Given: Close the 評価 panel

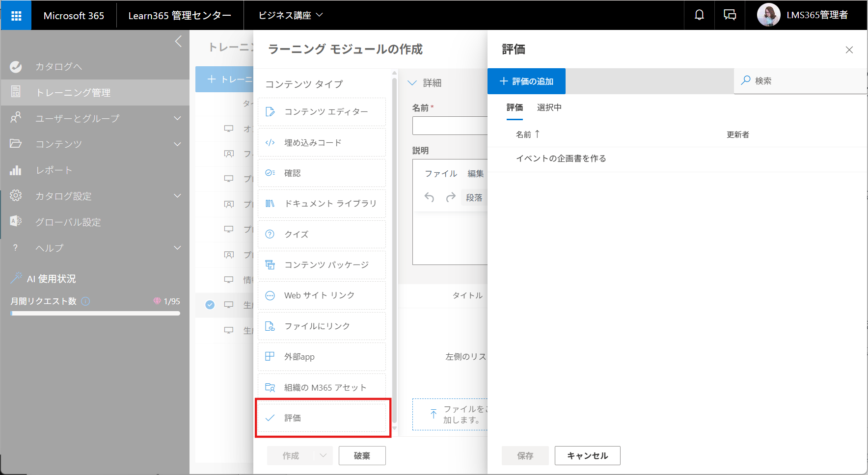Looking at the screenshot, I should (x=849, y=50).
